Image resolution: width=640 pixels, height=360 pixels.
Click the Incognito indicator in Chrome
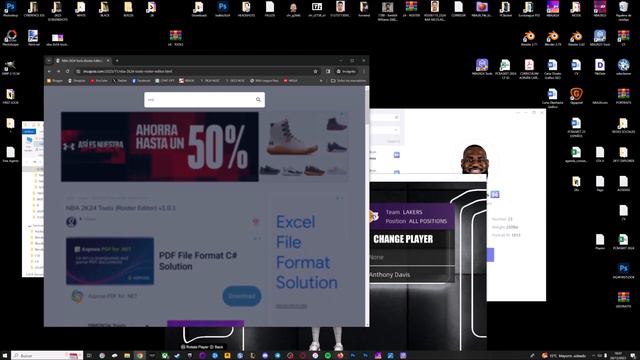coord(346,71)
